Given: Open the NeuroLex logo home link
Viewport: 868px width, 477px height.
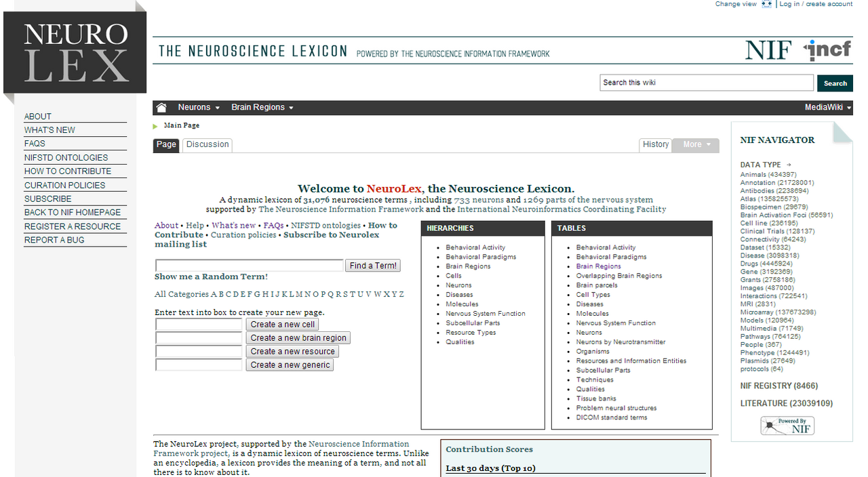Looking at the screenshot, I should coord(75,53).
